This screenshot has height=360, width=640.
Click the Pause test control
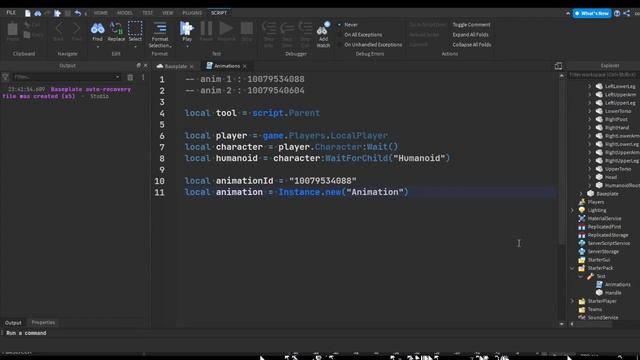[206, 29]
